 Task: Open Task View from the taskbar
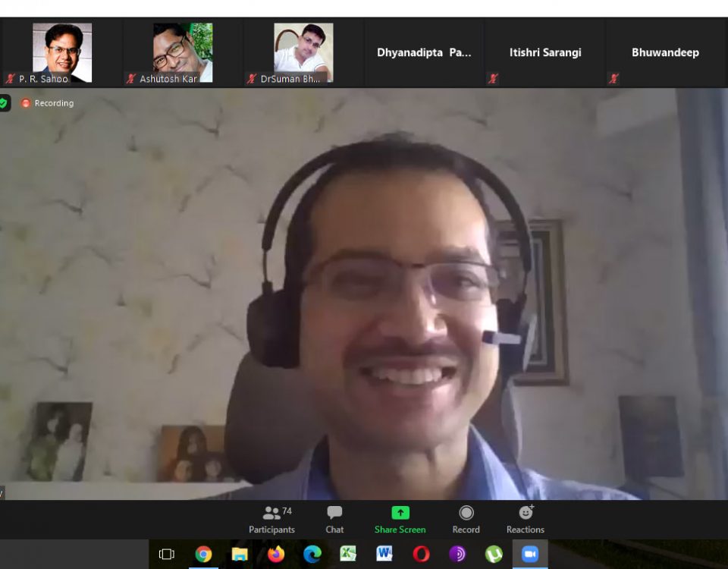tap(167, 555)
